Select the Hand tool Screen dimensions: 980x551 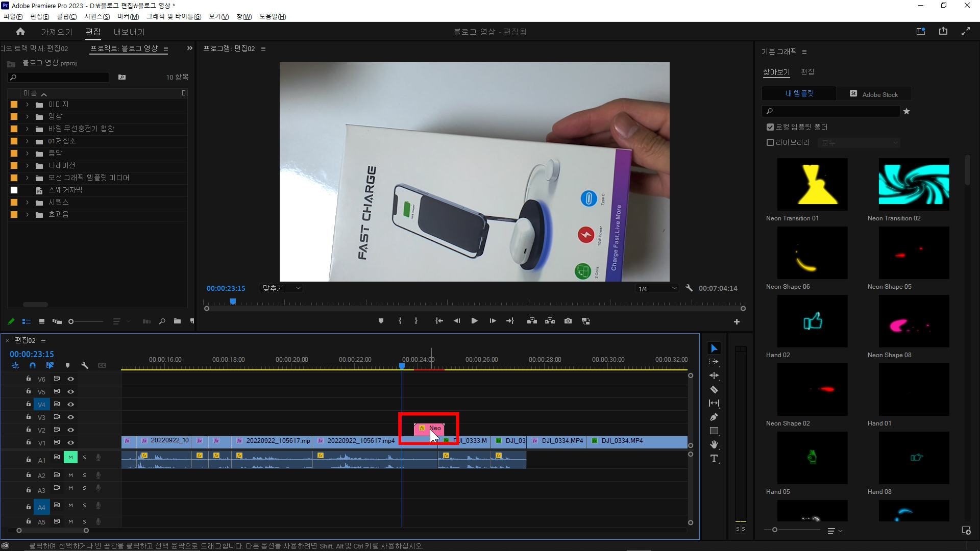pos(714,445)
